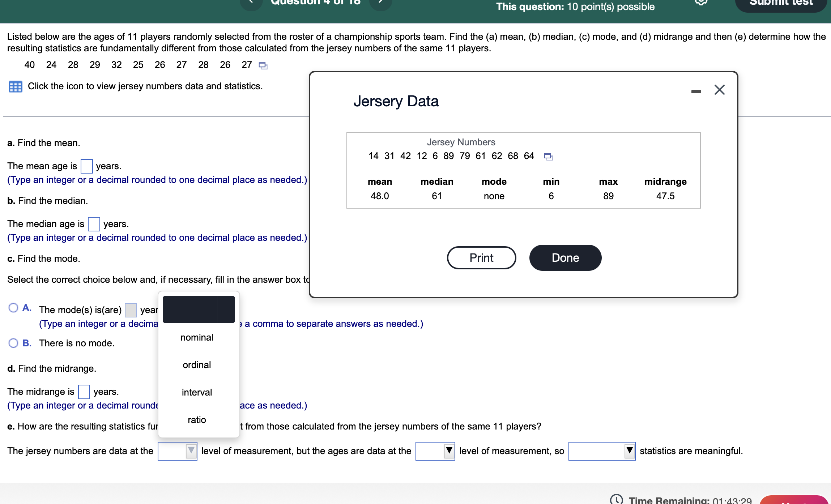Open the jersey numbers measurement level dropdown
Viewport: 831px width, 504px height.
coord(177,451)
